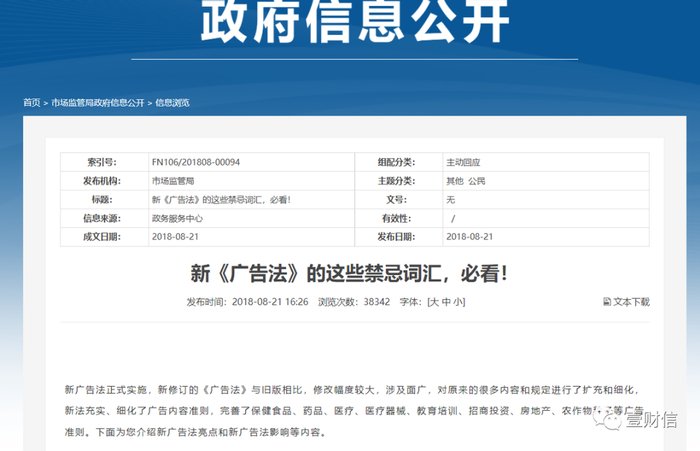The image size is (700, 451).
Task: Go to the 首页 breadcrumb link
Action: coord(32,103)
